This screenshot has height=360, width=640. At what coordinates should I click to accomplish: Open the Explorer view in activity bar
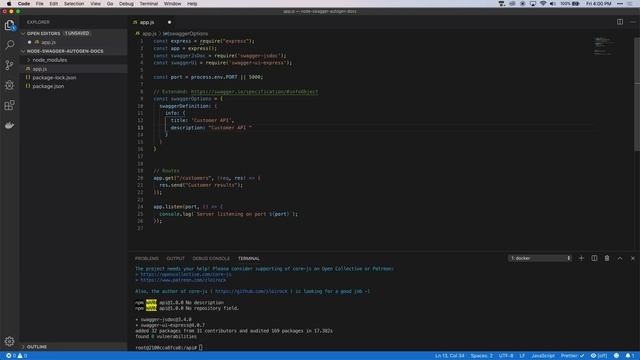pos(9,25)
